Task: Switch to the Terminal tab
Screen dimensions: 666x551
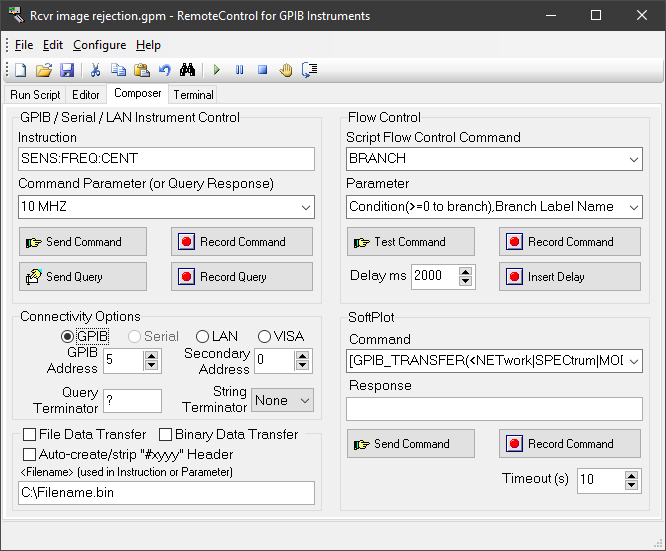Action: (x=193, y=95)
